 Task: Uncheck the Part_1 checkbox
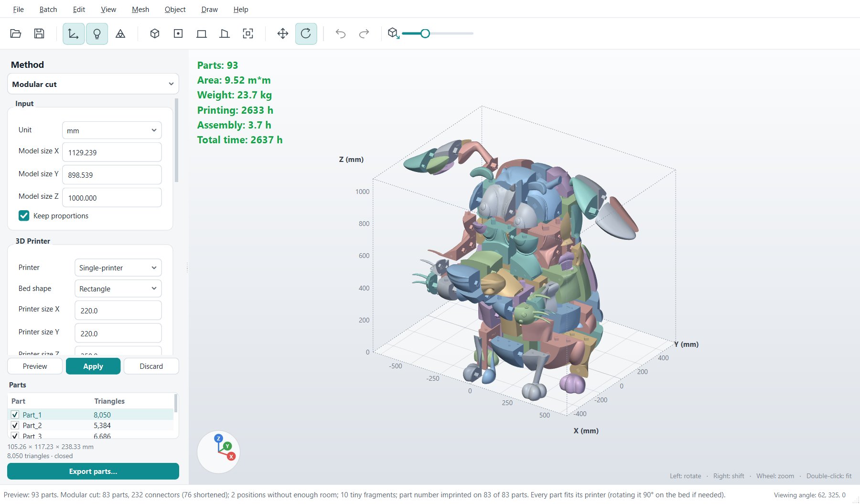click(x=15, y=415)
